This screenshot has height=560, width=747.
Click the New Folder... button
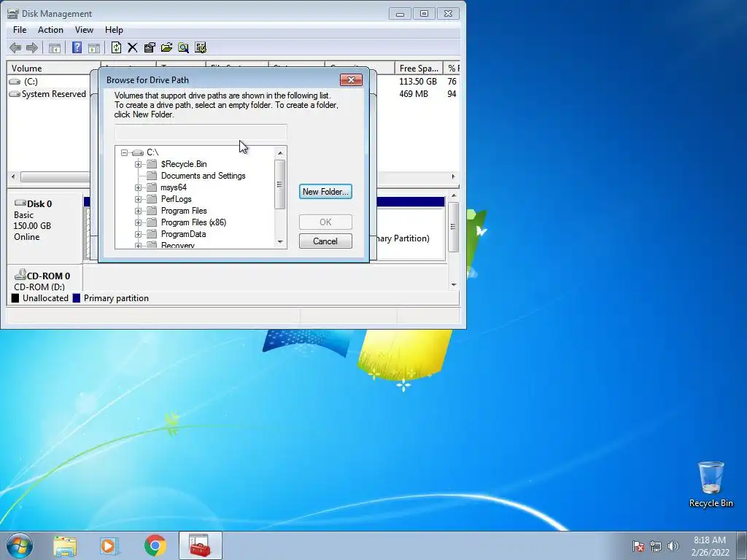coord(325,192)
